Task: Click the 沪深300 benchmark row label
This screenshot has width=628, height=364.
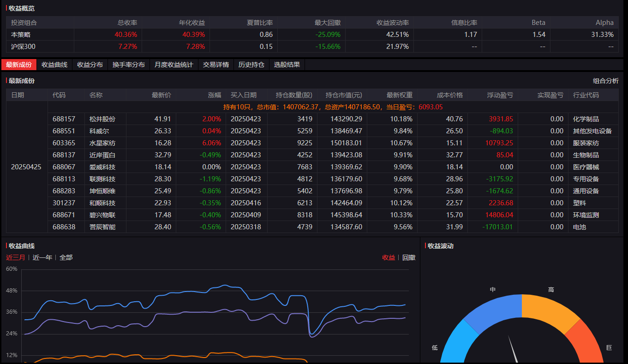Action: click(23, 47)
